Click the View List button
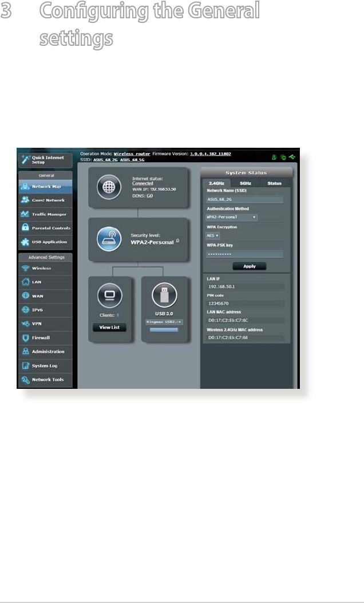This screenshot has width=364, height=603. pyautogui.click(x=109, y=327)
